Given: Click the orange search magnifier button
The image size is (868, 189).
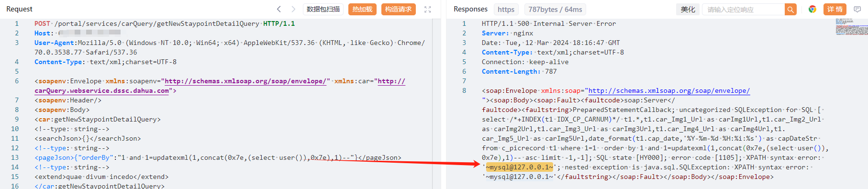Looking at the screenshot, I should [790, 9].
